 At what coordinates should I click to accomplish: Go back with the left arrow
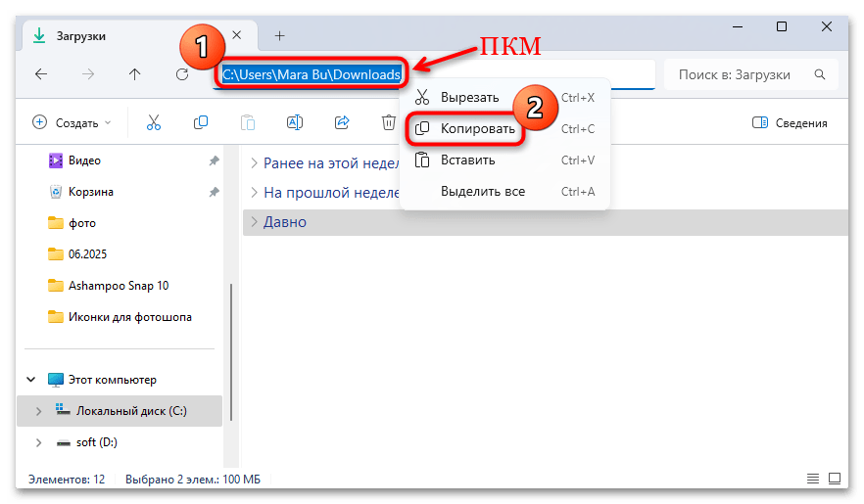[x=41, y=74]
